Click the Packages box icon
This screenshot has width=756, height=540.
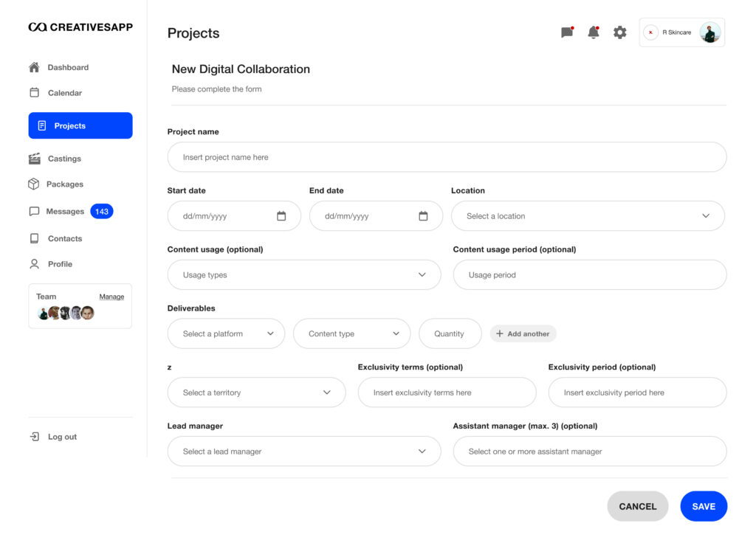pyautogui.click(x=34, y=184)
